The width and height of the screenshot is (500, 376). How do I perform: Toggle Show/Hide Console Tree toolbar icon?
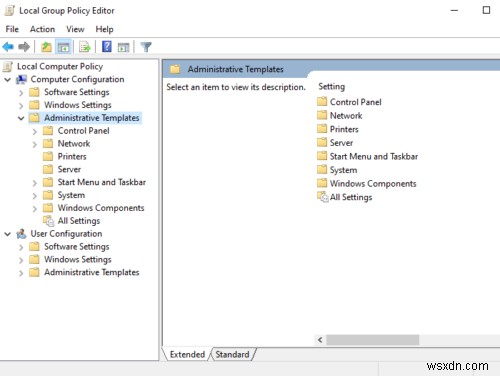pos(63,47)
